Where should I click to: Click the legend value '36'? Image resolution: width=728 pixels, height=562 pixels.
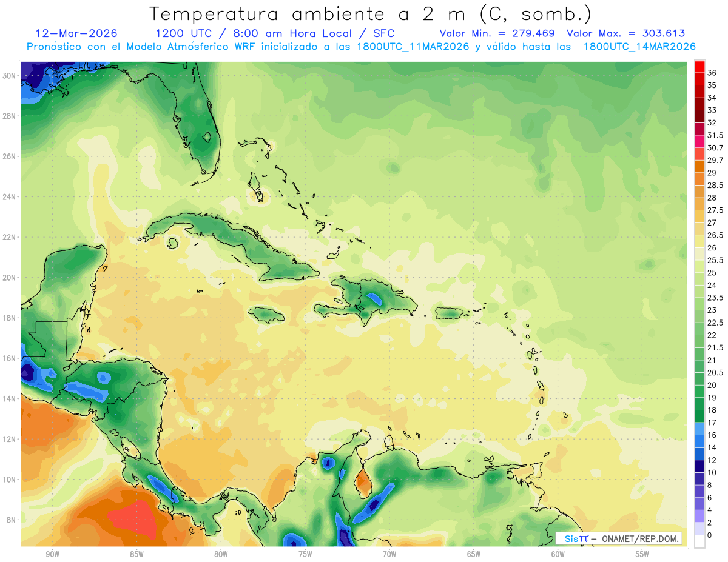coord(712,73)
